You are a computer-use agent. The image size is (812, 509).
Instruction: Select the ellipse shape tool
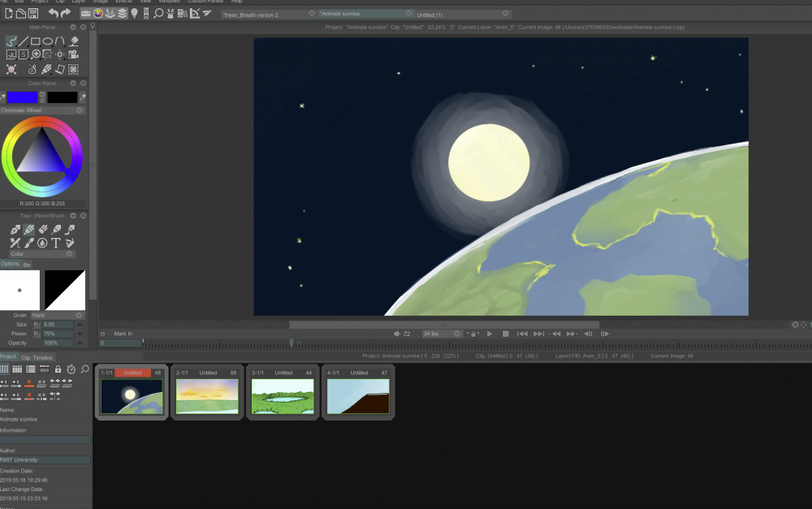(x=48, y=41)
